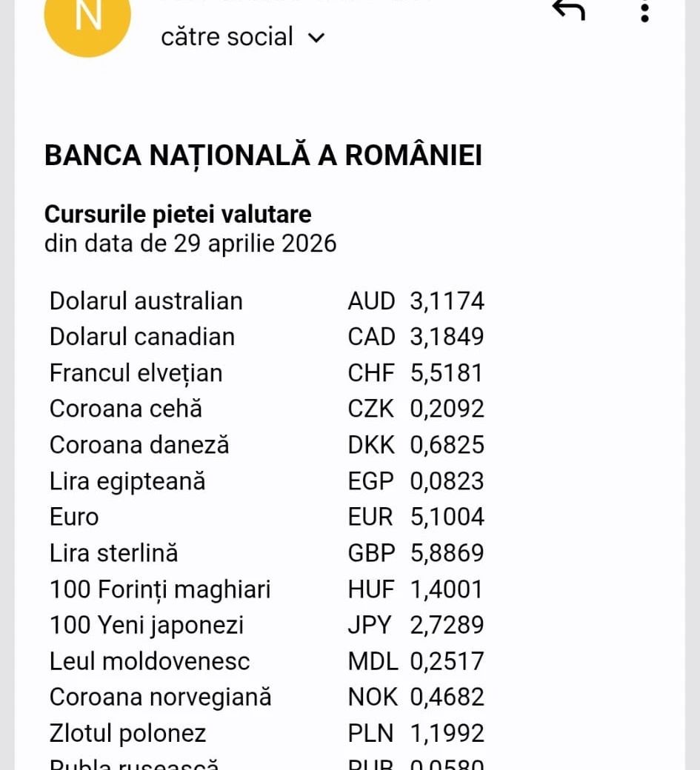This screenshot has width=700, height=770.
Task: Select the PLN rate 1,1992
Action: (447, 734)
